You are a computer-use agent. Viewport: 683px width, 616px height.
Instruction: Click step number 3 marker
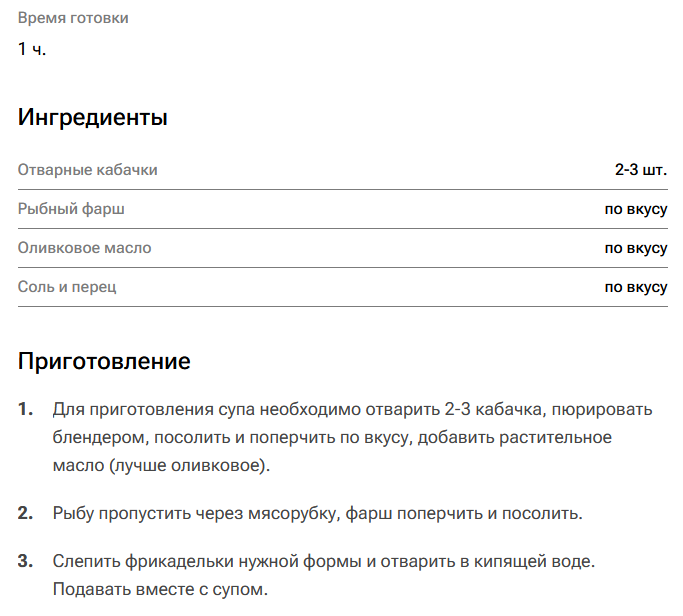[26, 561]
